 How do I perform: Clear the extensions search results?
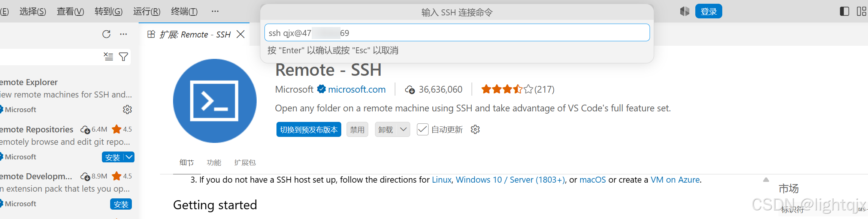click(x=108, y=57)
